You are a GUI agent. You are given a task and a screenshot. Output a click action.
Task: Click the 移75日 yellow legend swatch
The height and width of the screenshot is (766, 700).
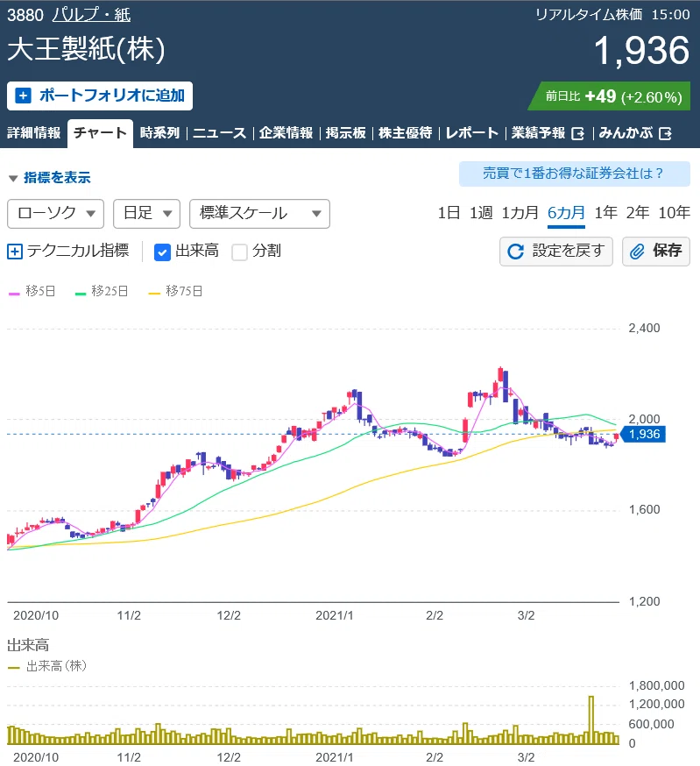pos(154,294)
